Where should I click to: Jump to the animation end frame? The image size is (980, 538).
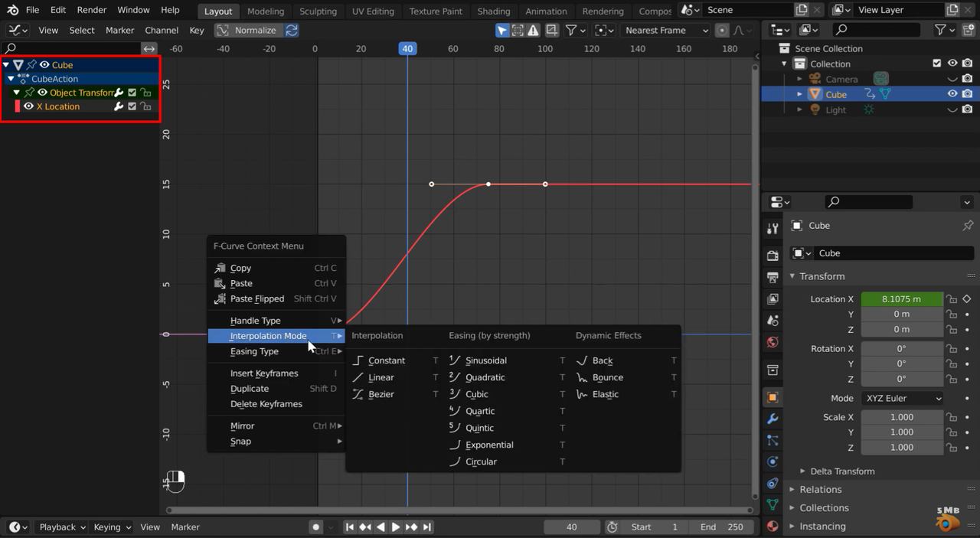point(427,527)
